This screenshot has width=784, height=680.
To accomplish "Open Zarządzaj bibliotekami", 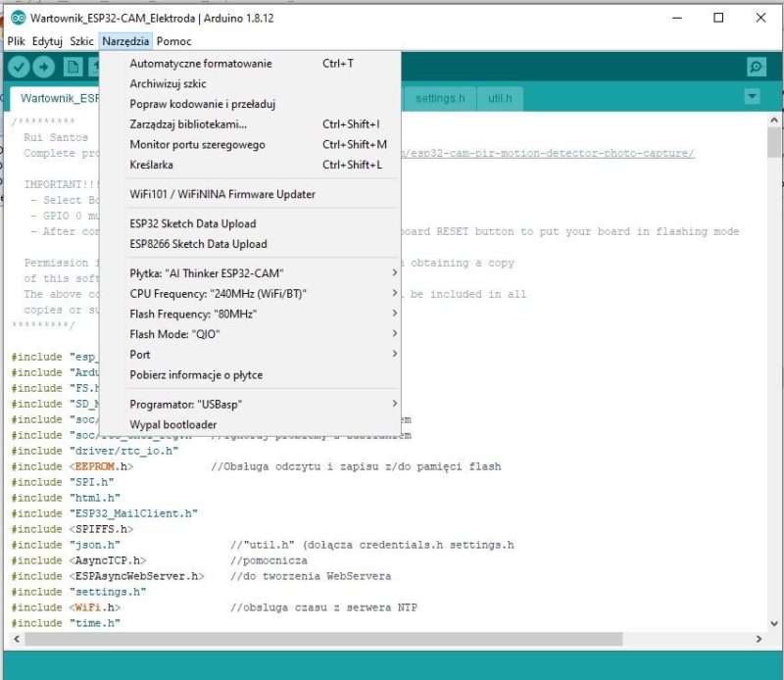I will [x=250, y=124].
